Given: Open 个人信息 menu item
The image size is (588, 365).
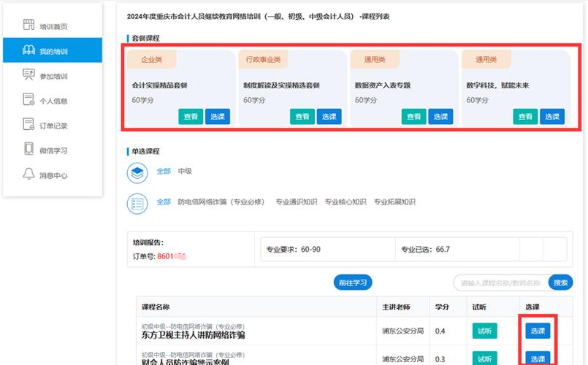Looking at the screenshot, I should pos(53,101).
